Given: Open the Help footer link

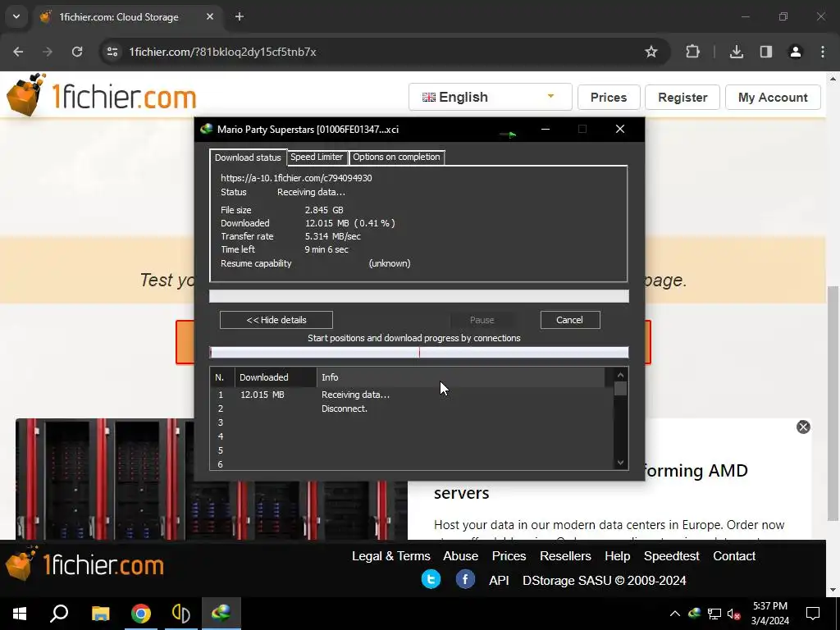Looking at the screenshot, I should [x=617, y=556].
